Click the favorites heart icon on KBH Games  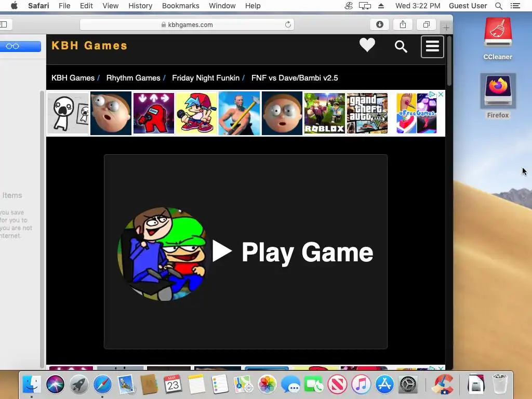pyautogui.click(x=367, y=45)
